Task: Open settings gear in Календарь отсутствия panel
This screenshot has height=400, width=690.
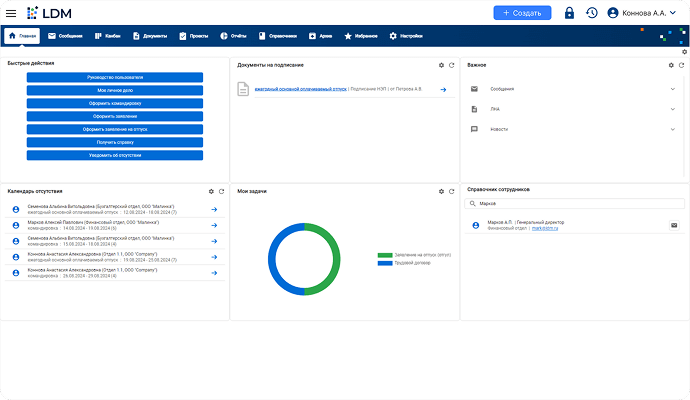Action: (x=211, y=191)
